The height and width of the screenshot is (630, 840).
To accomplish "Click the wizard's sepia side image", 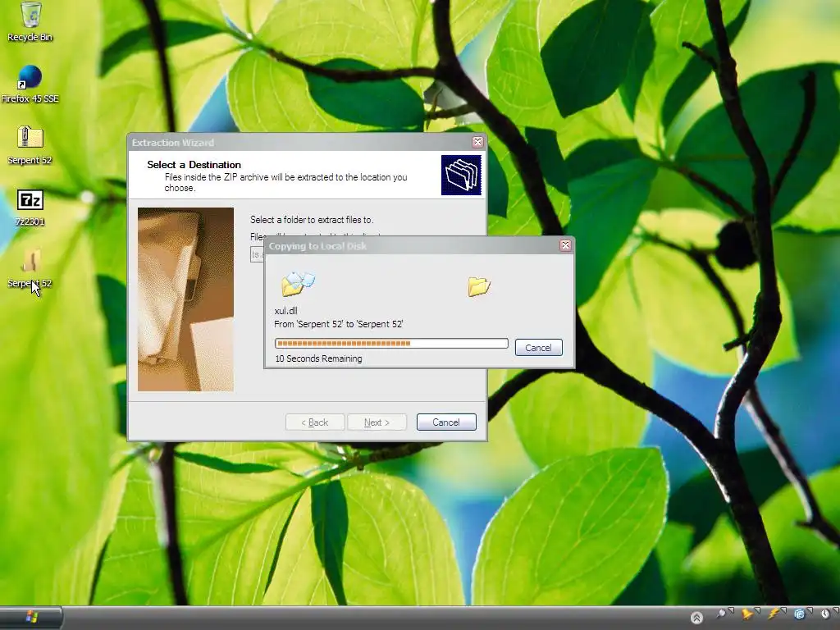I will pyautogui.click(x=185, y=299).
